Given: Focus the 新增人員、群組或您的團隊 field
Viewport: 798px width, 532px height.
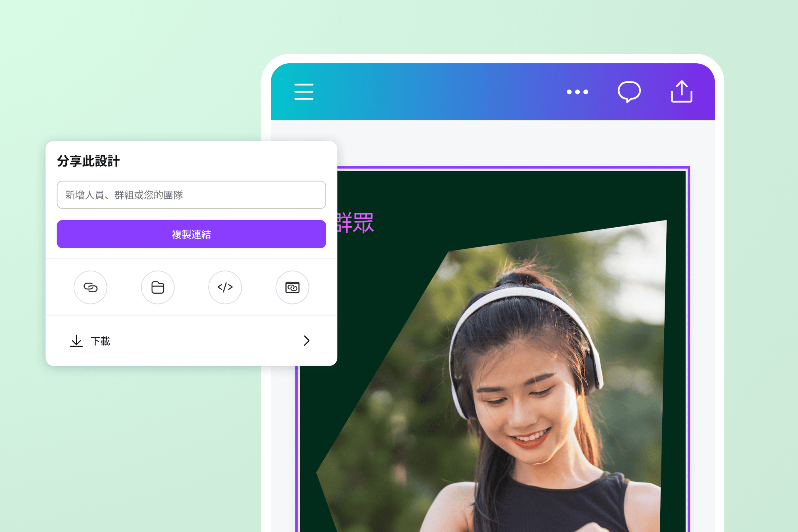Looking at the screenshot, I should 191,195.
